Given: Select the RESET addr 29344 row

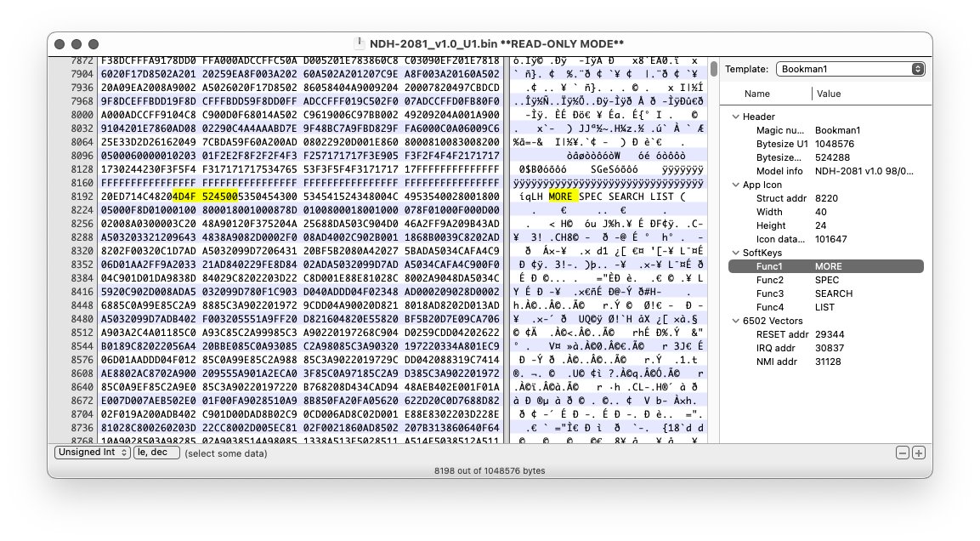Looking at the screenshot, I should tap(825, 334).
